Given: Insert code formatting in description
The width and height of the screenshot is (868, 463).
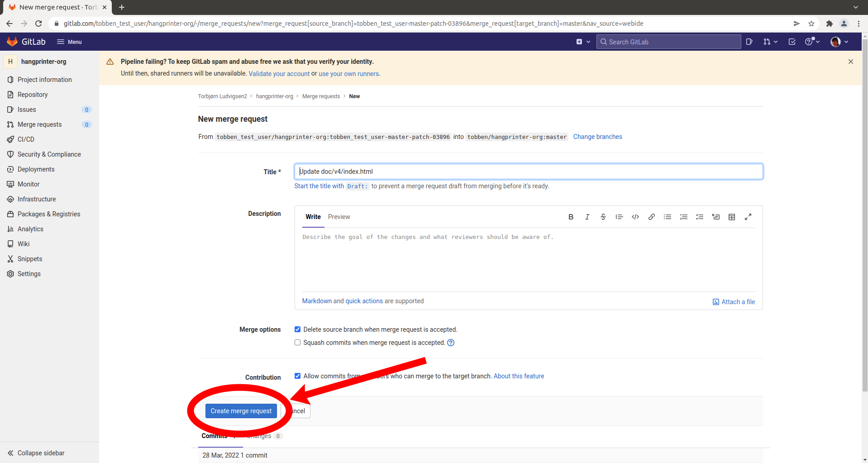Looking at the screenshot, I should pos(635,217).
